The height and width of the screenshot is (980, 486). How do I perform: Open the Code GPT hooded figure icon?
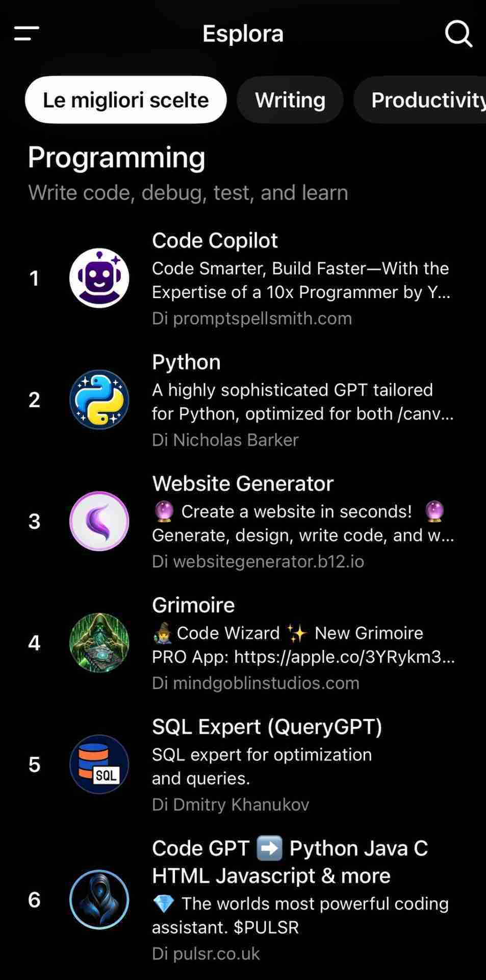99,899
